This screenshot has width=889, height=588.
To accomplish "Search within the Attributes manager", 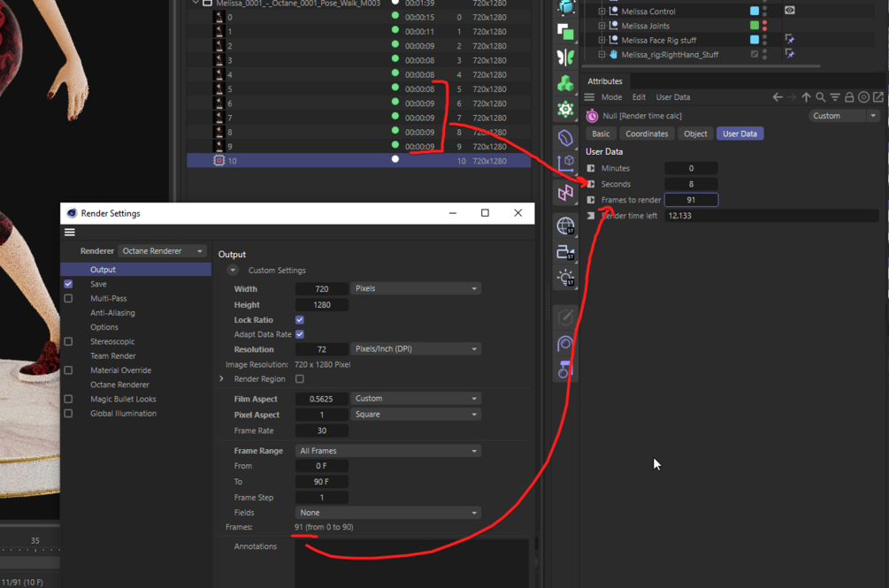I will [x=820, y=97].
